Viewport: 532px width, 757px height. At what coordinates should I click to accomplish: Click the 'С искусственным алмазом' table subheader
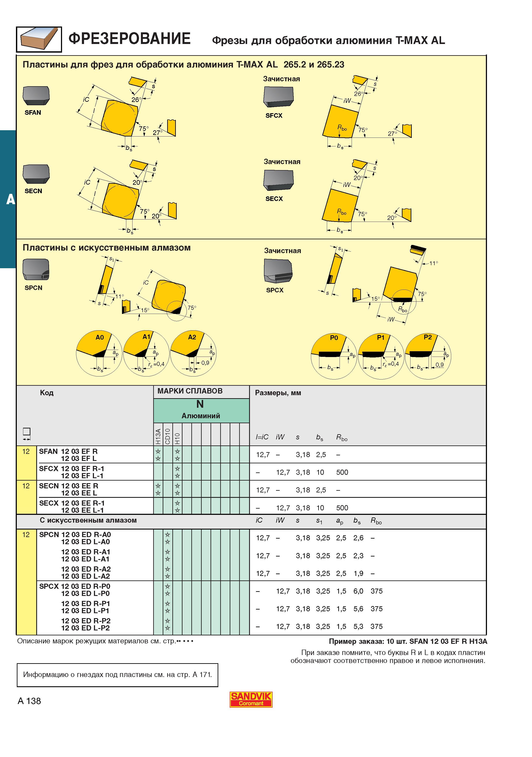coord(88,520)
